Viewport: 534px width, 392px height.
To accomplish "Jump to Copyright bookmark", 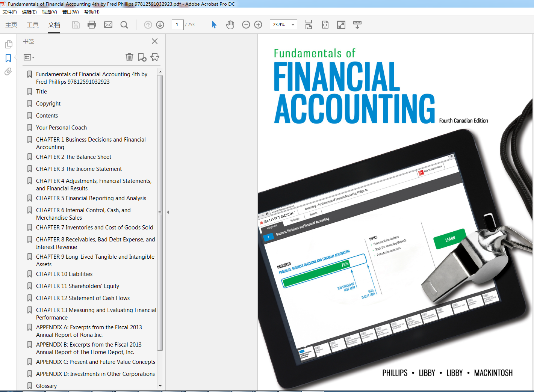I will click(x=48, y=104).
